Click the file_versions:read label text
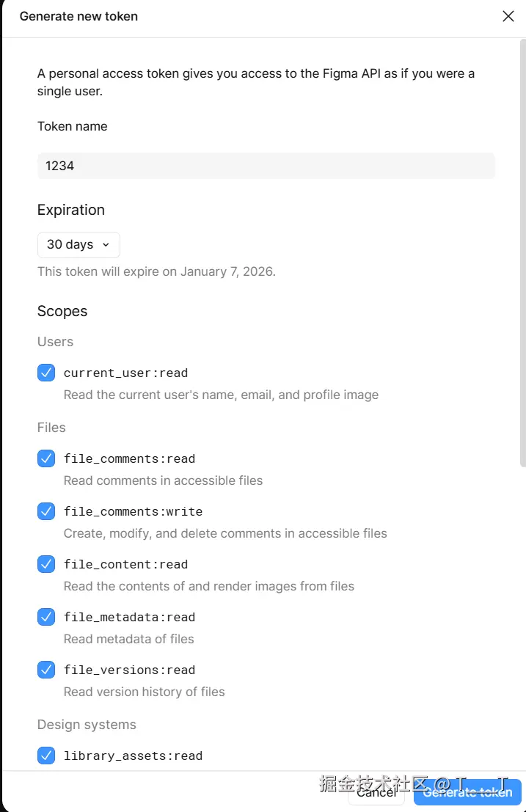Image resolution: width=526 pixels, height=812 pixels. click(129, 670)
